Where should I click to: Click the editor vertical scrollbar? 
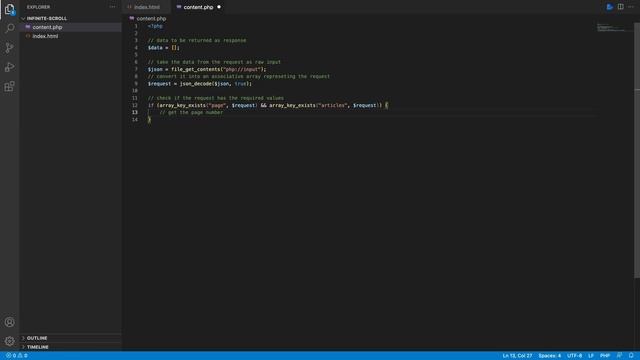click(x=637, y=151)
